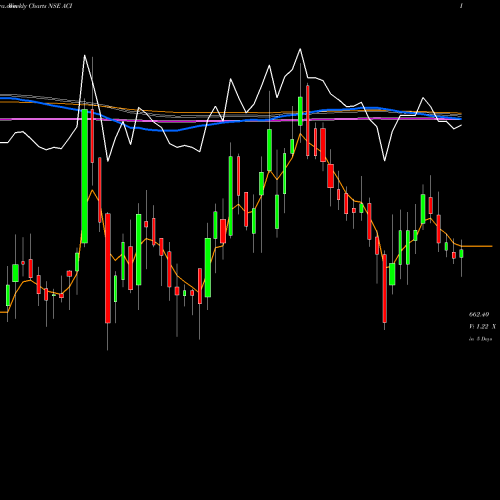Image resolution: width=500 pixels, height=500 pixels.
Task: Click the '662.49' price value
Action: pyautogui.click(x=479, y=315)
